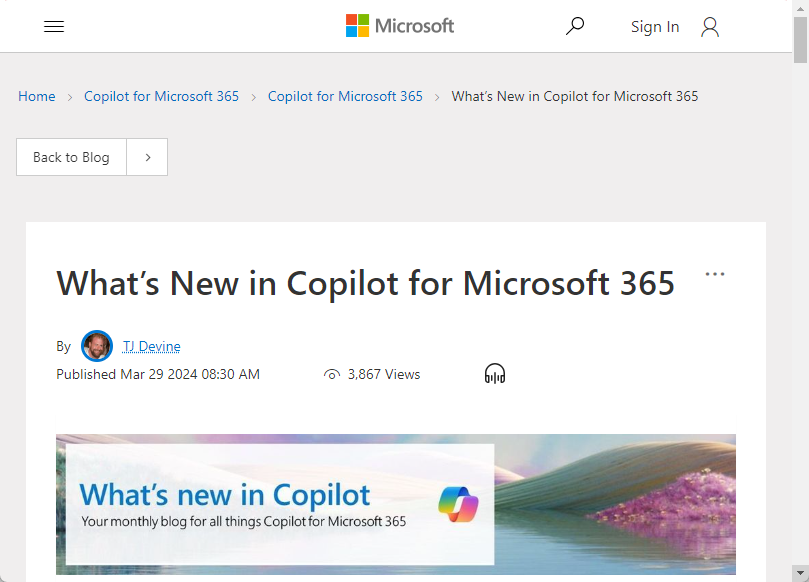
Task: Open the search magnifier icon
Action: [575, 26]
